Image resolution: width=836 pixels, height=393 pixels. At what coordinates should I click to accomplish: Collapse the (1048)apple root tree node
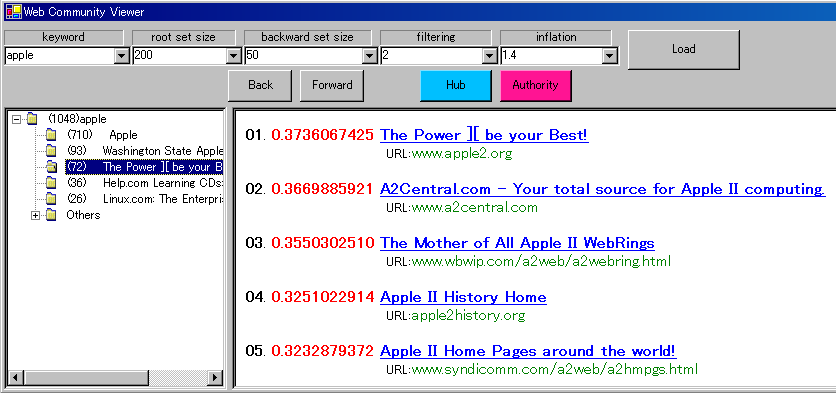click(17, 119)
